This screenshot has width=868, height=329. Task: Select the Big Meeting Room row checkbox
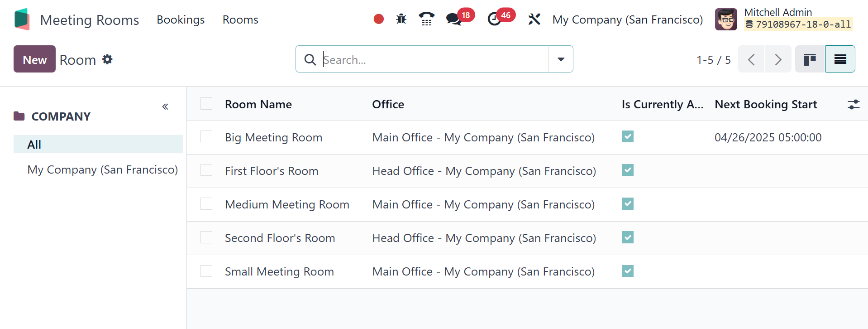[206, 137]
